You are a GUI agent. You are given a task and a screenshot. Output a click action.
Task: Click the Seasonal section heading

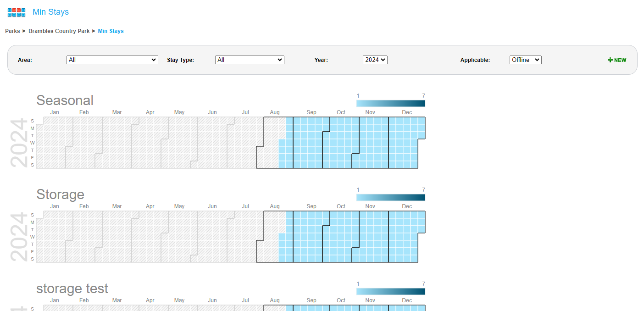click(65, 100)
